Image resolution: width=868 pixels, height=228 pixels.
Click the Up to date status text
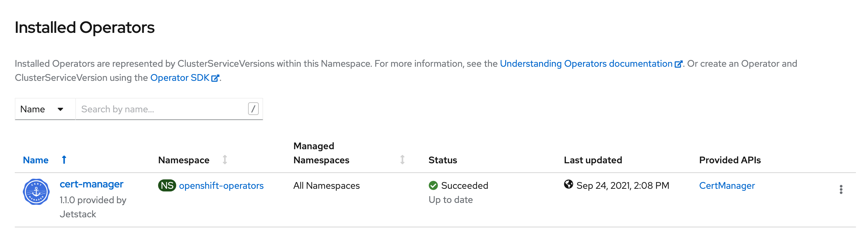coord(450,200)
